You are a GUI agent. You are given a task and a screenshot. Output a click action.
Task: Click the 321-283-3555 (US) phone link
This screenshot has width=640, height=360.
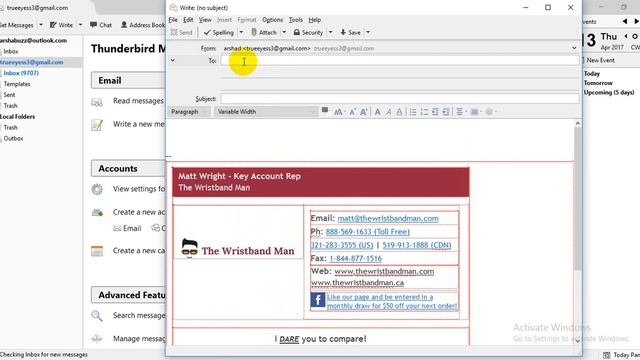[342, 245]
